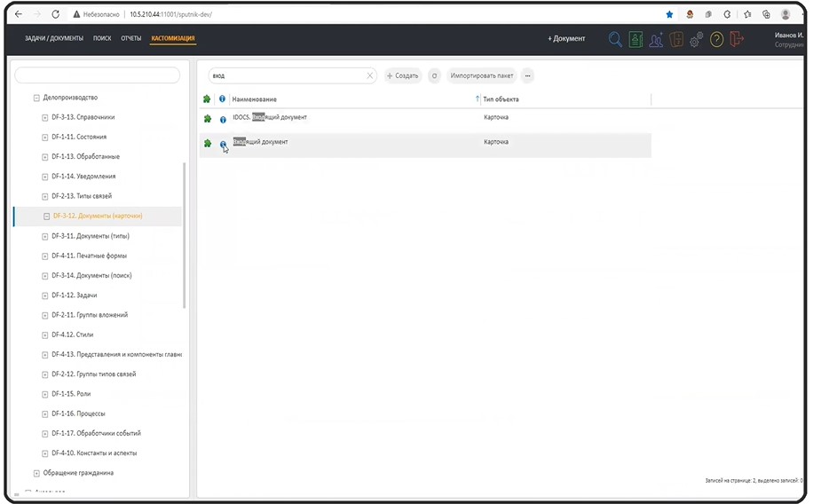This screenshot has width=813, height=504.
Task: Open the magnifier search icon in header
Action: pos(615,39)
